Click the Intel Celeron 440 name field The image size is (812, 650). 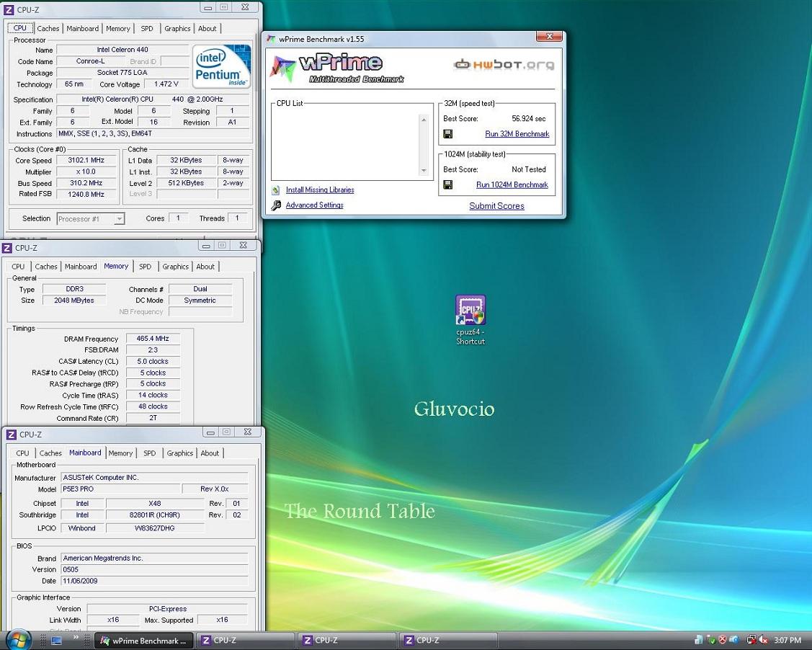point(122,50)
